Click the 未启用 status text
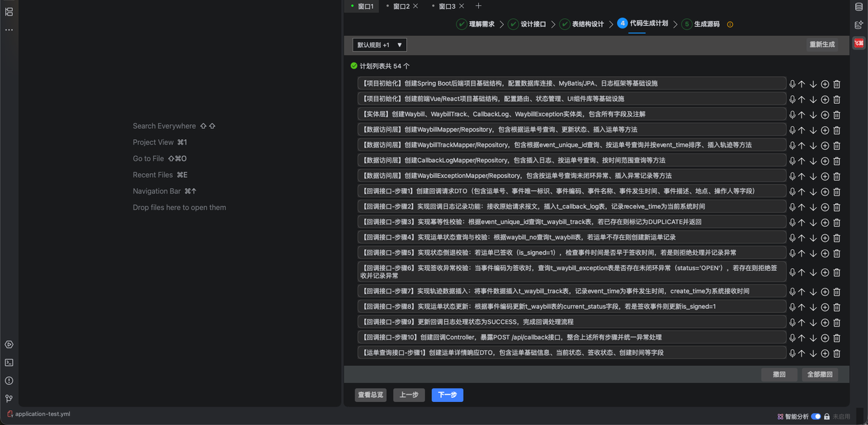 842,416
